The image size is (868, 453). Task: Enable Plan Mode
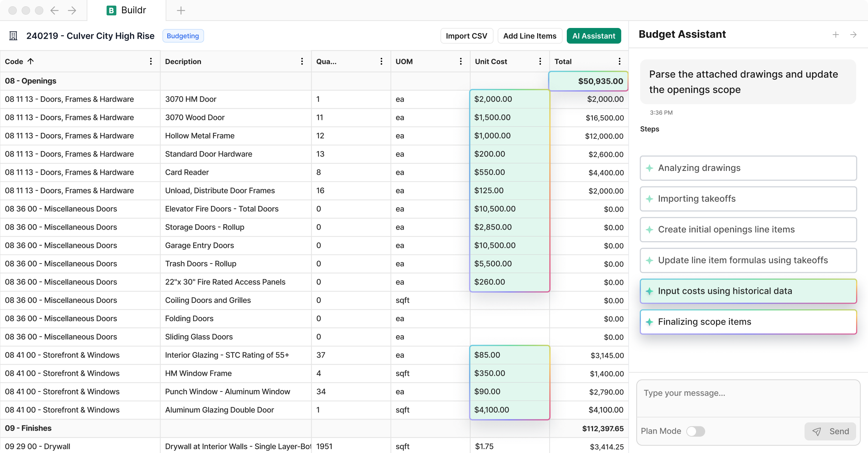coord(696,431)
